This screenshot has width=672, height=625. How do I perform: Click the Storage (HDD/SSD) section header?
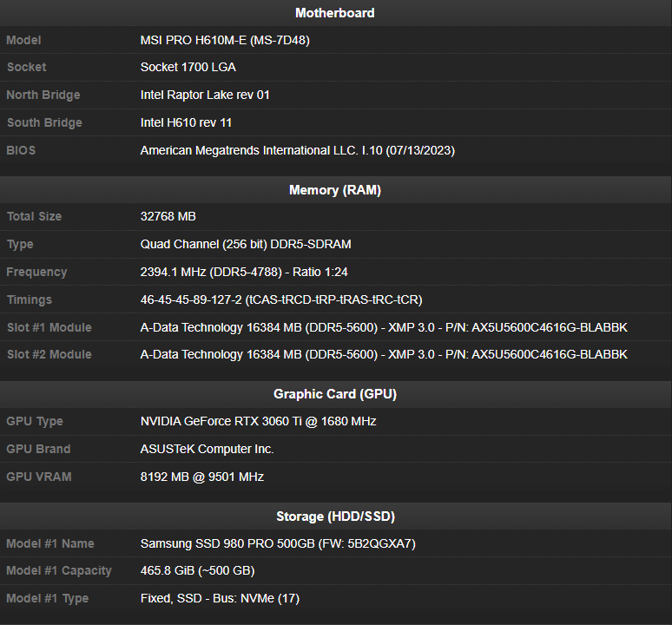(x=335, y=516)
